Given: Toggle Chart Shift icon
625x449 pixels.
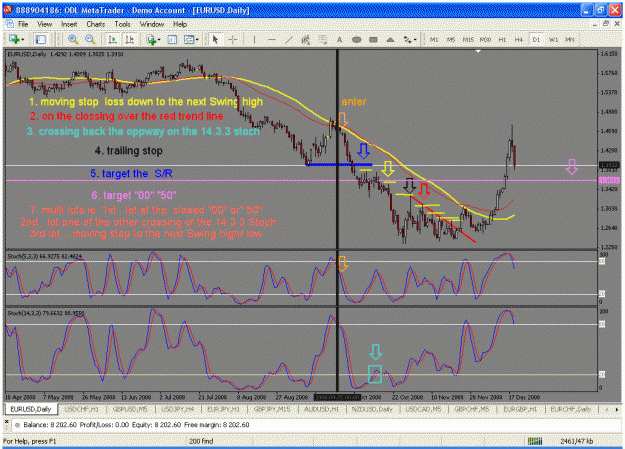Looking at the screenshot, I should click(130, 39).
